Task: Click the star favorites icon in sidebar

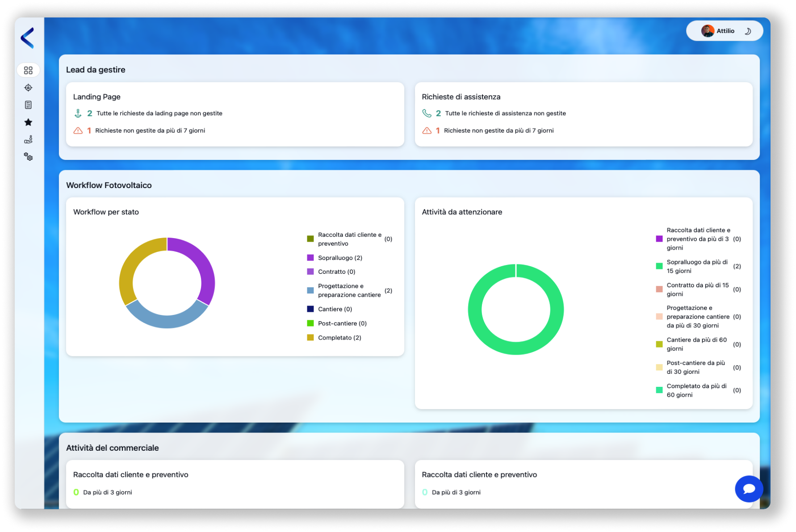Action: (x=28, y=122)
